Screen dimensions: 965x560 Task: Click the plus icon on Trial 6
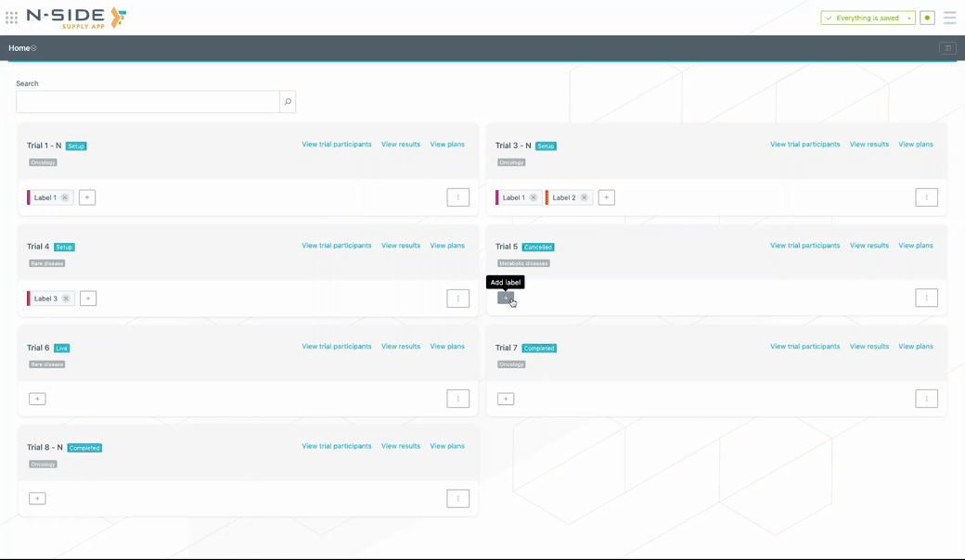(37, 399)
